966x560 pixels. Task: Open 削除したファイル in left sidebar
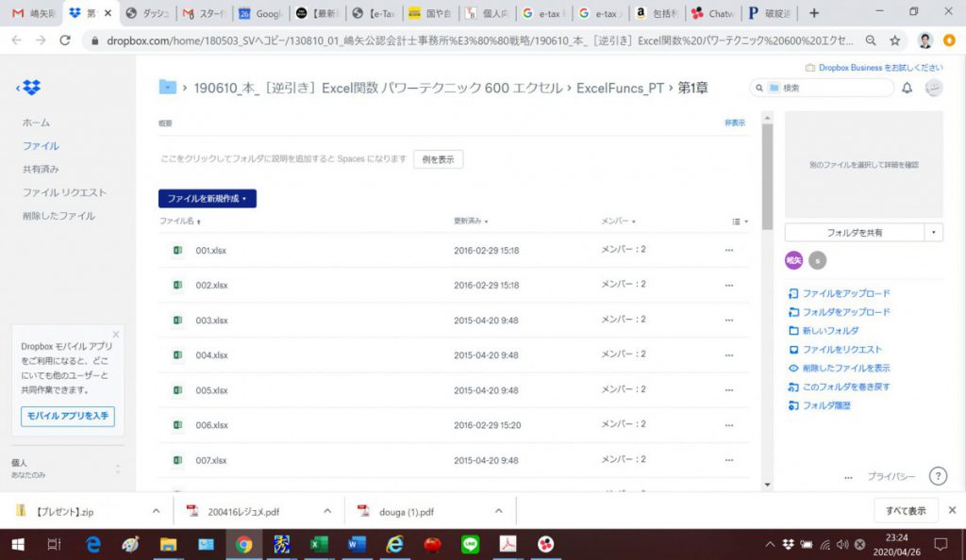[x=58, y=216]
